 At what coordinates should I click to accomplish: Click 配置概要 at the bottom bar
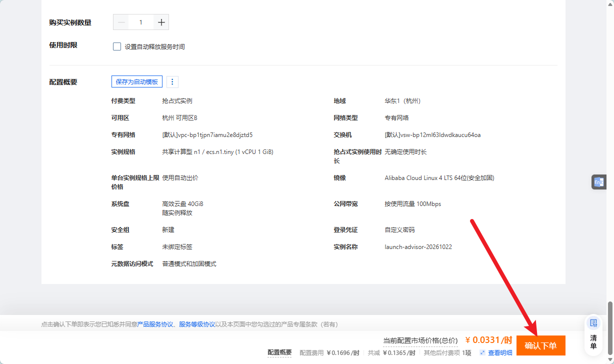pos(279,352)
